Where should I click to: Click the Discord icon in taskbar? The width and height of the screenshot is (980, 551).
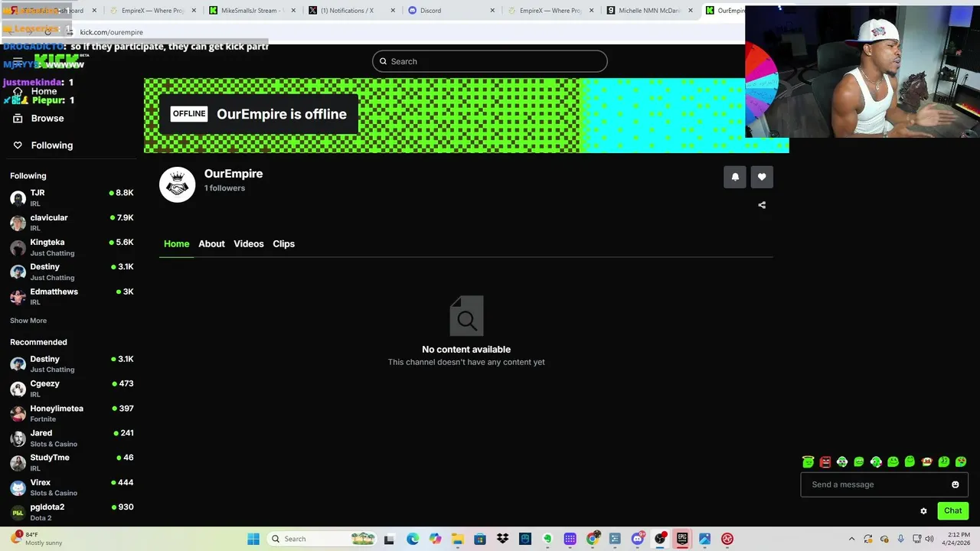(637, 539)
